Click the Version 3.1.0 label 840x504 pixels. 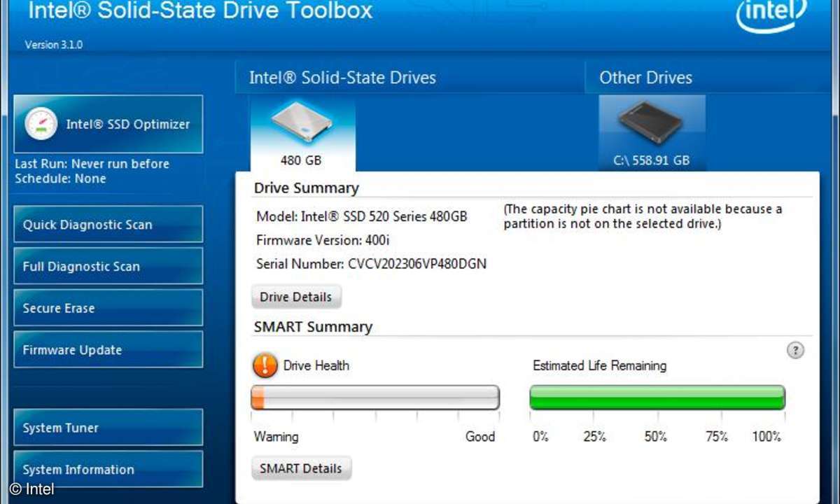(54, 45)
